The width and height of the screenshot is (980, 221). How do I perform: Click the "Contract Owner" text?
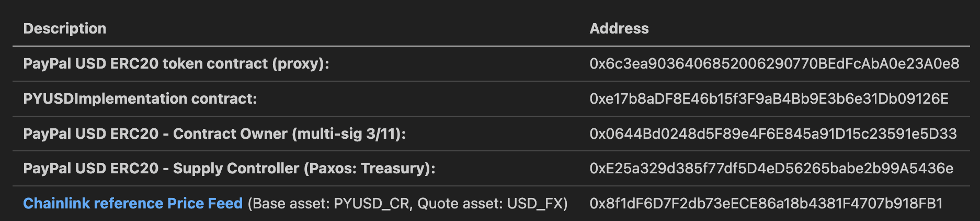coord(230,134)
